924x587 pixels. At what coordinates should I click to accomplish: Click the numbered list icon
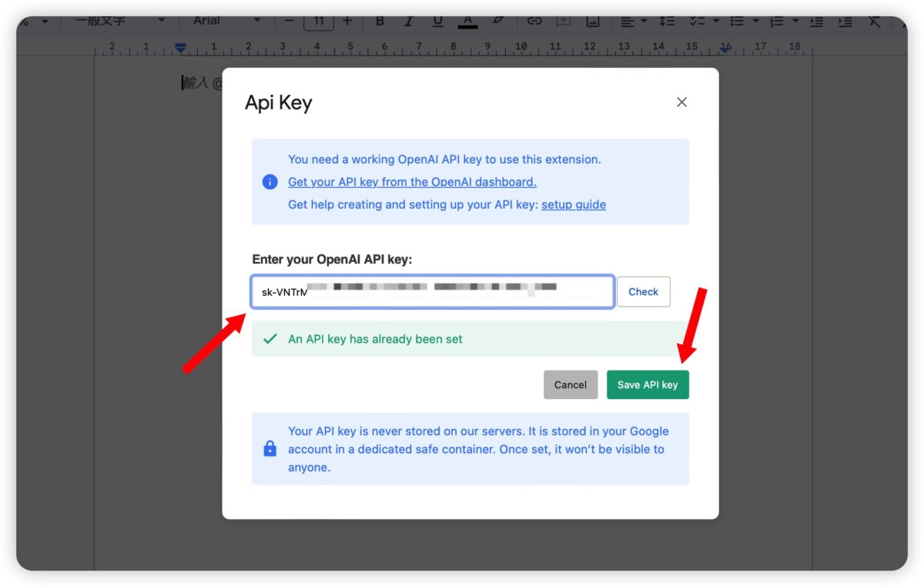point(777,21)
